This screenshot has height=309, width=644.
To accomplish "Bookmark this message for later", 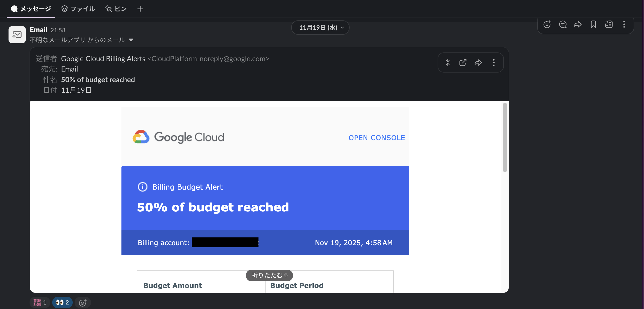I will 593,24.
